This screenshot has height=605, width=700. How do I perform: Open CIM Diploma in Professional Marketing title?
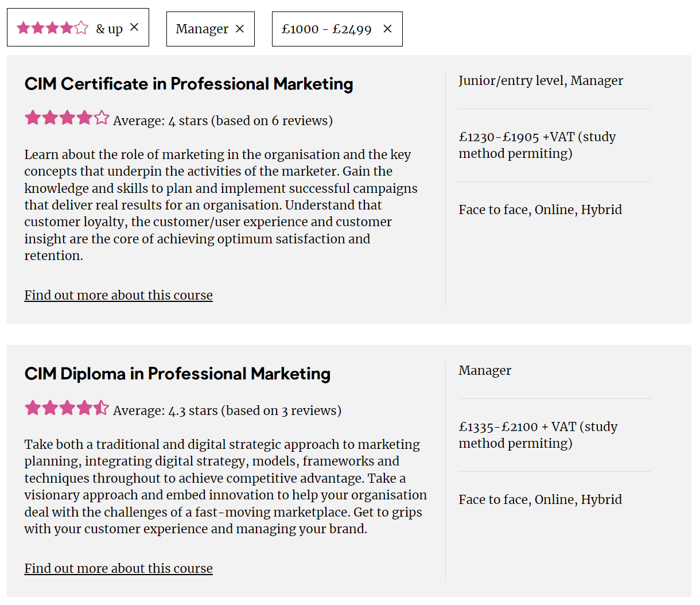click(x=177, y=374)
